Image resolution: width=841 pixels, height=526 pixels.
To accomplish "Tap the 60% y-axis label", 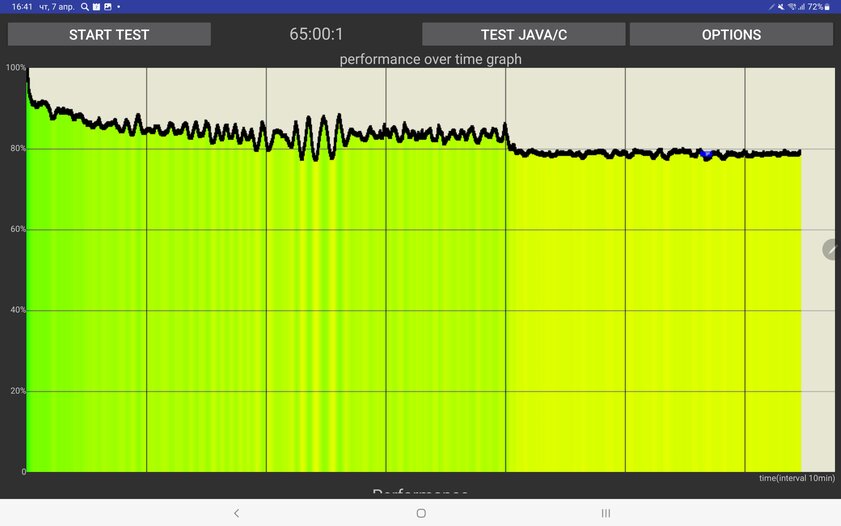I will pyautogui.click(x=18, y=229).
